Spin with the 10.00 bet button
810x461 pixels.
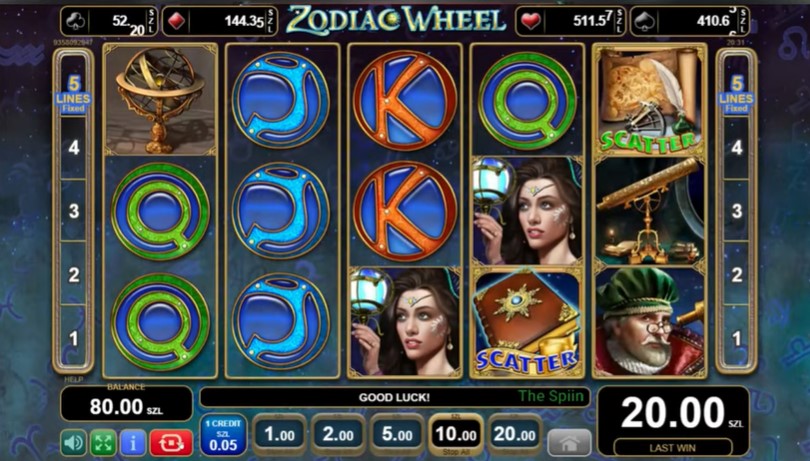(456, 435)
